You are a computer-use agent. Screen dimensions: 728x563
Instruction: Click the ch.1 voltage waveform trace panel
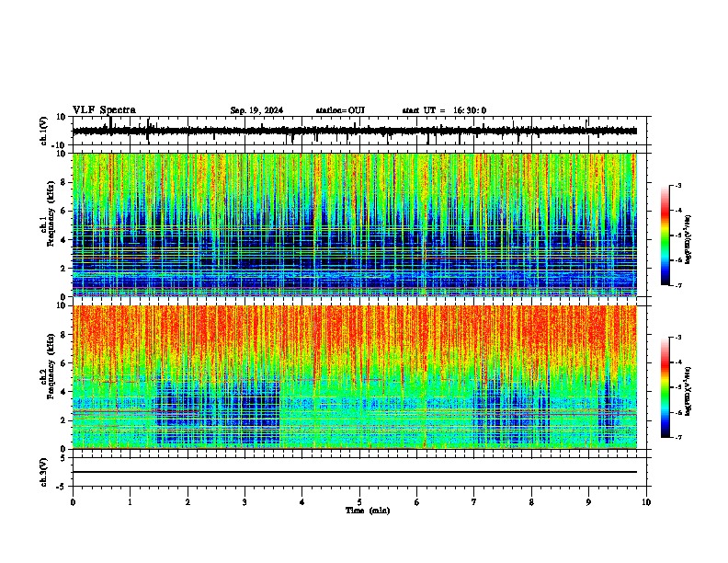(359, 131)
